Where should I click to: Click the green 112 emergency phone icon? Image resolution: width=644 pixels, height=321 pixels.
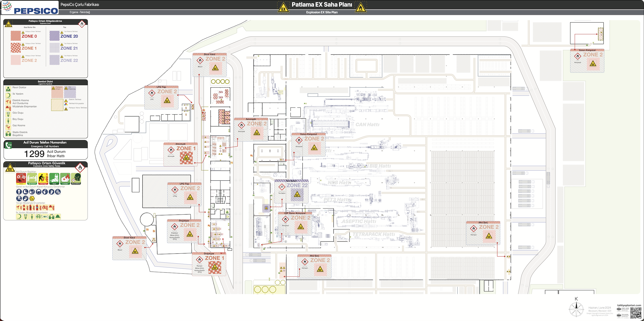tap(9, 145)
